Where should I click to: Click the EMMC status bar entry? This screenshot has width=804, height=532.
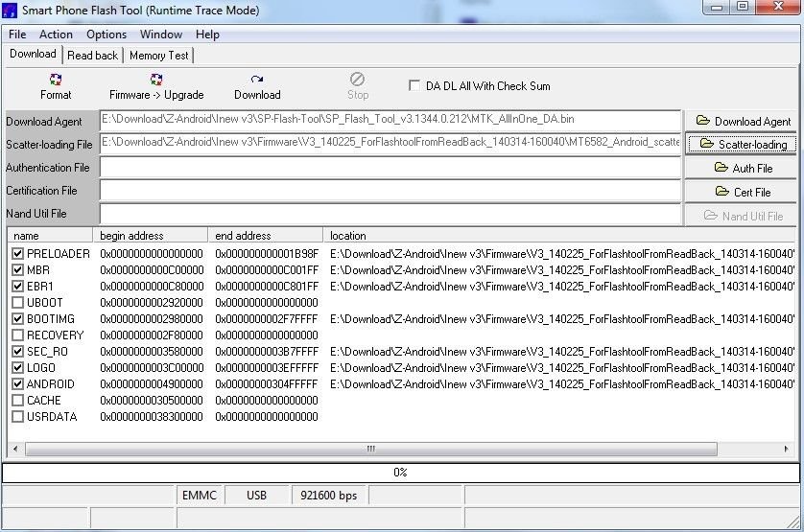click(200, 496)
